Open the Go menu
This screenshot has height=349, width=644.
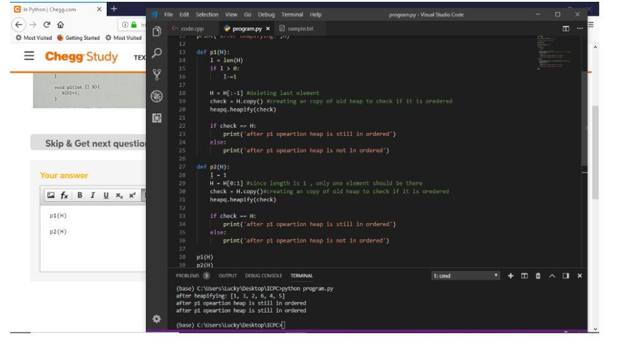click(247, 14)
